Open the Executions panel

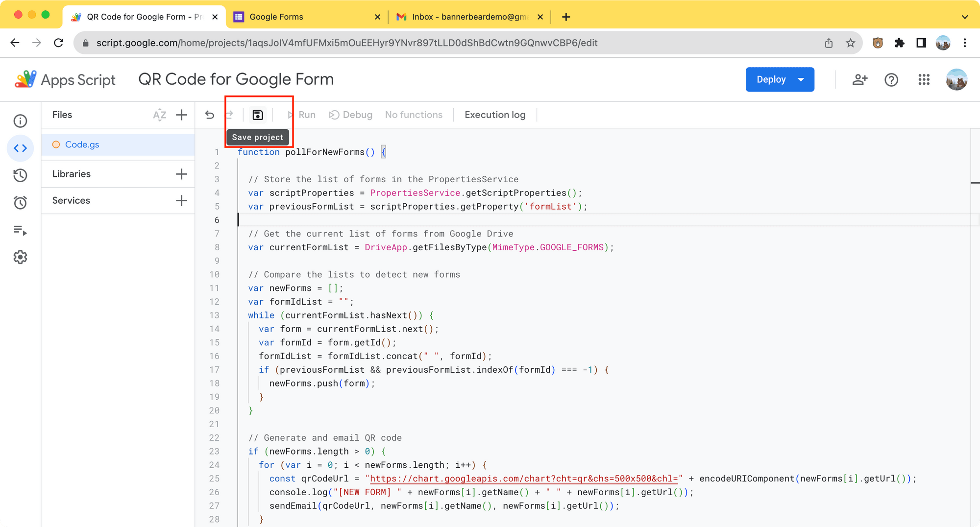(x=20, y=230)
